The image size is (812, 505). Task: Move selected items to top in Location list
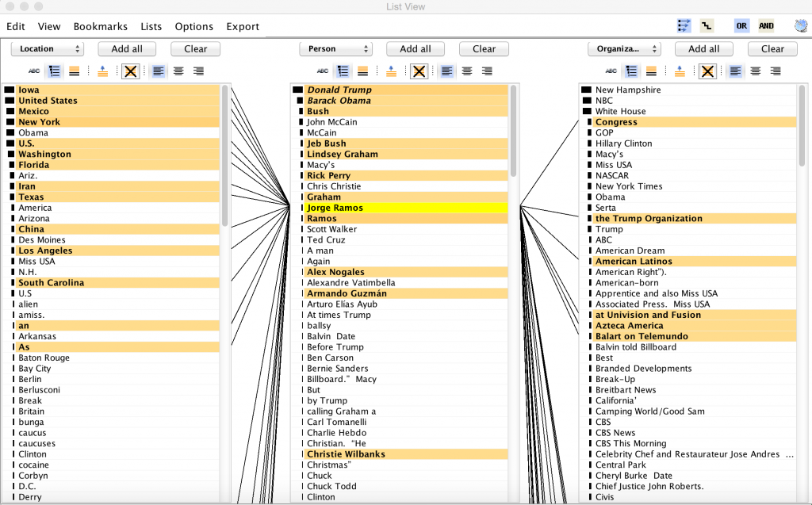[102, 71]
